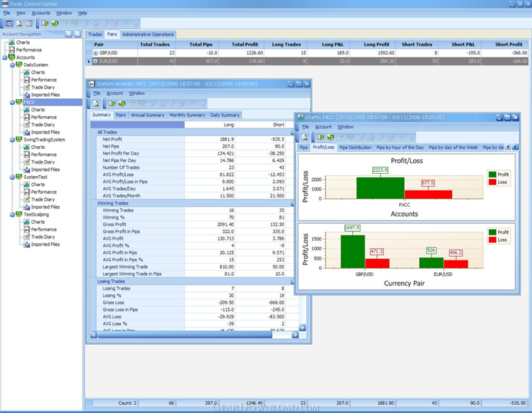This screenshot has height=413, width=532.
Task: Switch to the Administrative Operations tab
Action: click(148, 34)
